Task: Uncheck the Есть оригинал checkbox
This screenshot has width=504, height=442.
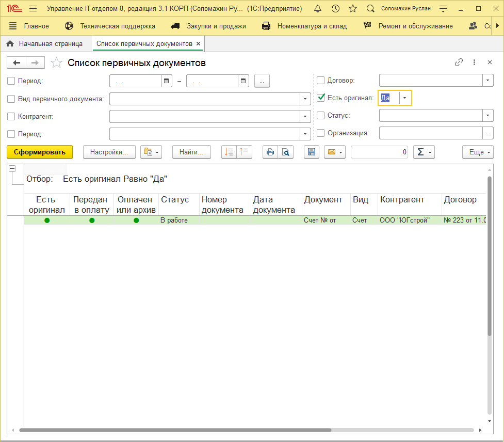Action: pyautogui.click(x=321, y=98)
